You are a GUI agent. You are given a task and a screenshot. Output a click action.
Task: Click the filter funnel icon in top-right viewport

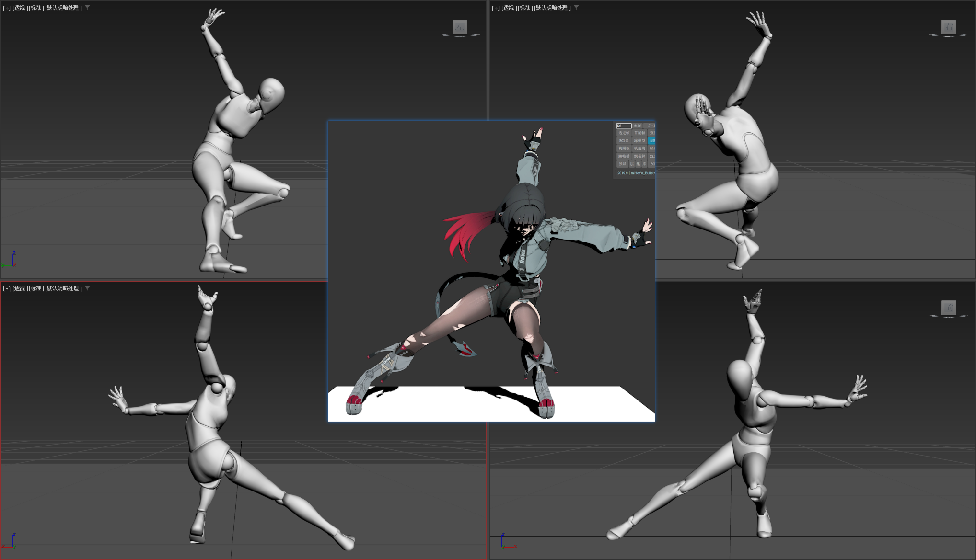577,8
